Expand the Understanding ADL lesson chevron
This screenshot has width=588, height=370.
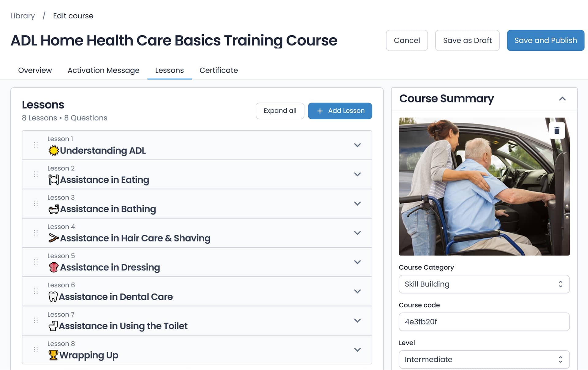(357, 145)
